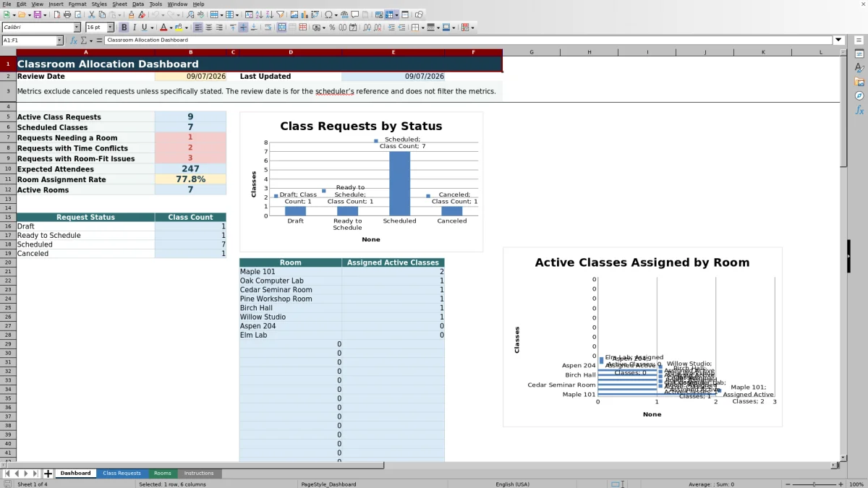Switch to the Rooms sheet tab
Screen dimensions: 868x488
click(x=162, y=474)
